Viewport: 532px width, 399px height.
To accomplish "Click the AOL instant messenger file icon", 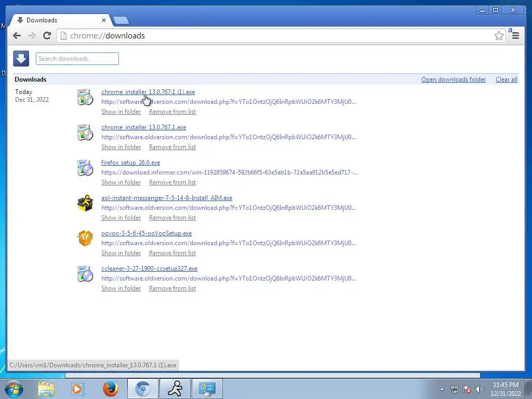I will click(x=85, y=203).
